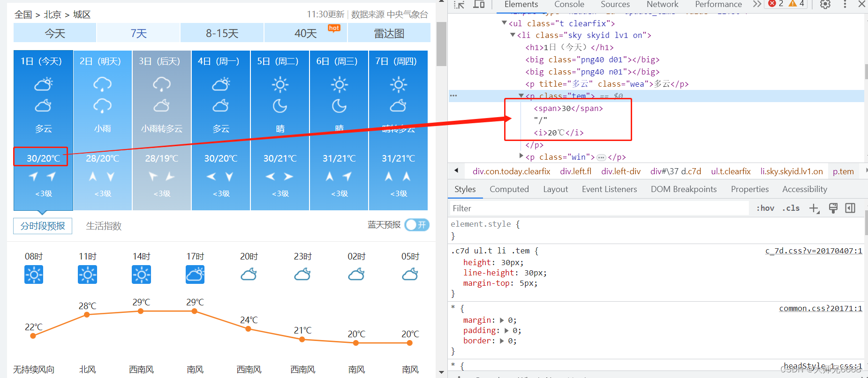This screenshot has width=868, height=378.
Task: Open the Network tab
Action: (x=662, y=4)
